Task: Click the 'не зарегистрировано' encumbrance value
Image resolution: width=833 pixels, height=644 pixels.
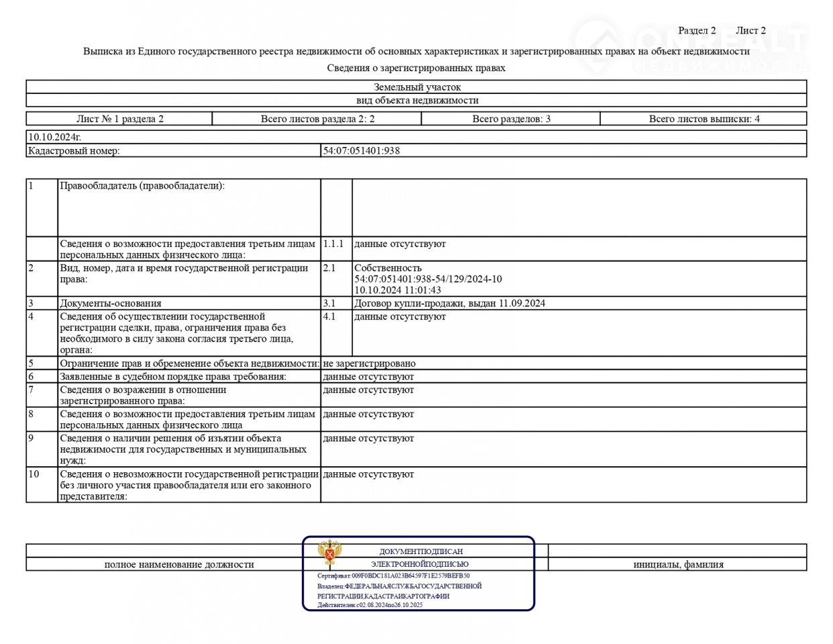Action: [369, 363]
